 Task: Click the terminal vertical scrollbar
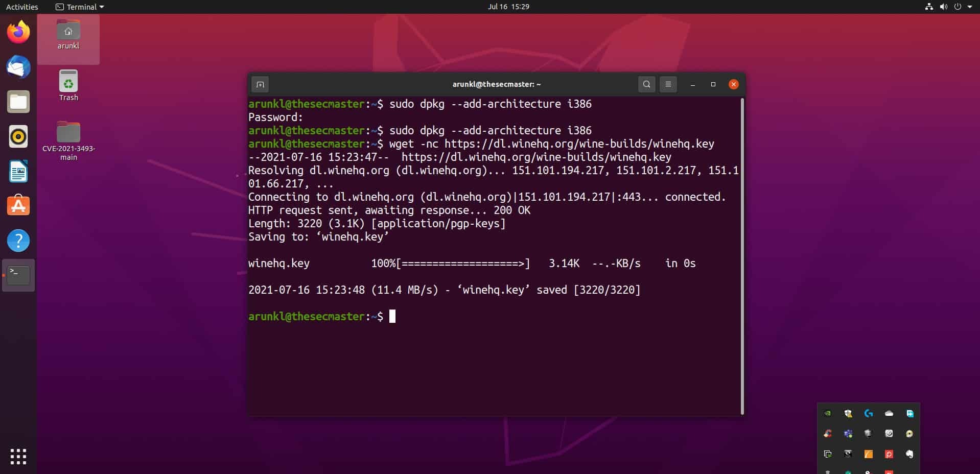742,255
